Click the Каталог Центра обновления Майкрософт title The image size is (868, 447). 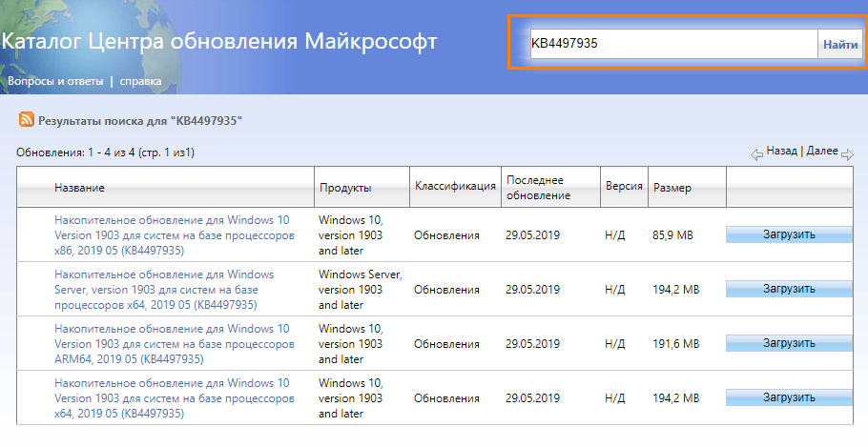(219, 42)
